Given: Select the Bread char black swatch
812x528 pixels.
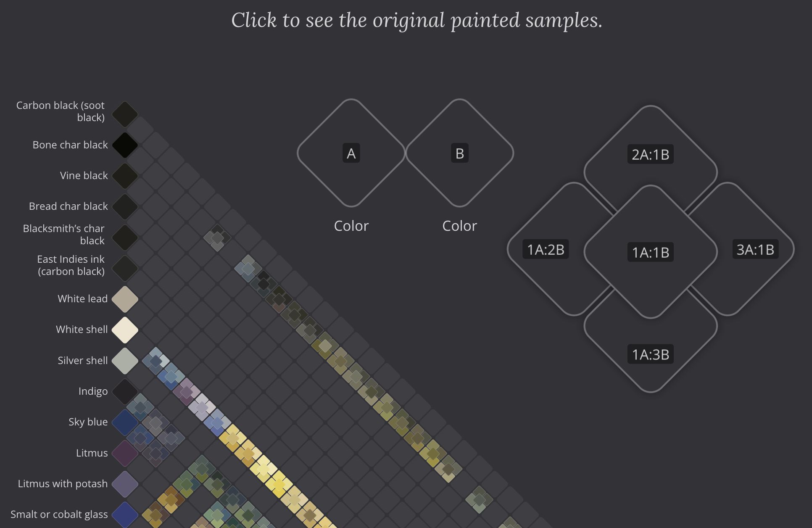Looking at the screenshot, I should [x=125, y=206].
